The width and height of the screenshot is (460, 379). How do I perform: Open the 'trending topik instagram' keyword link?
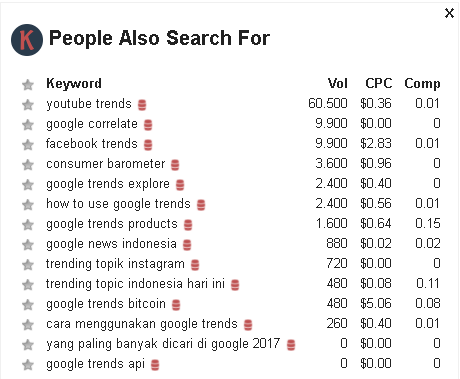[x=115, y=264]
